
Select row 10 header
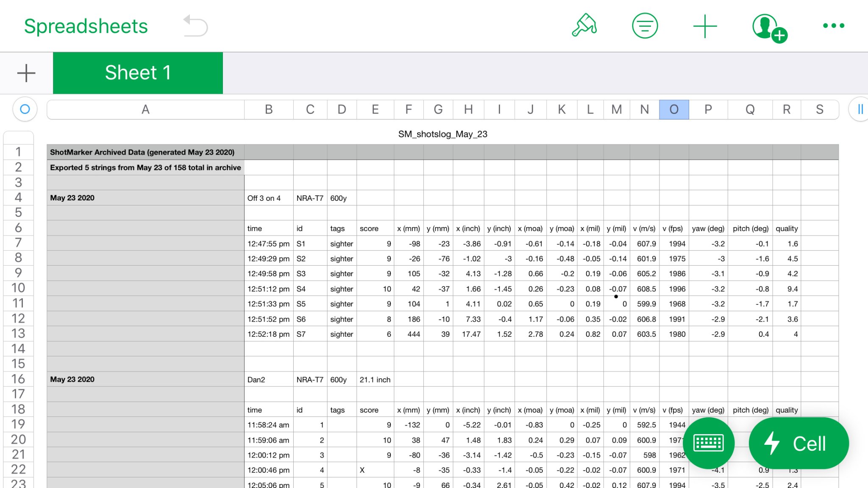tap(18, 288)
